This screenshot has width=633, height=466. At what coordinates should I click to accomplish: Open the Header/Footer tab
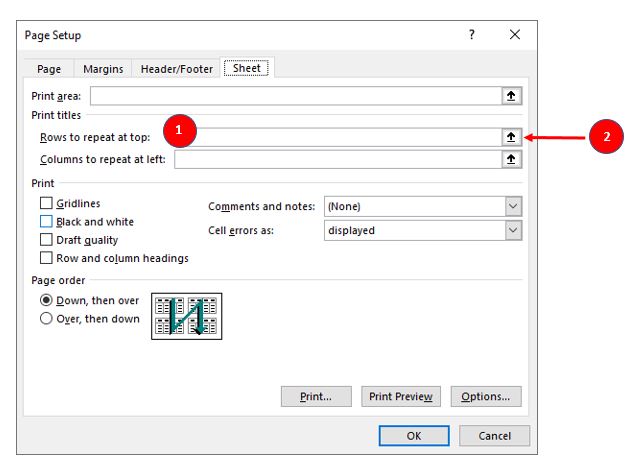175,69
